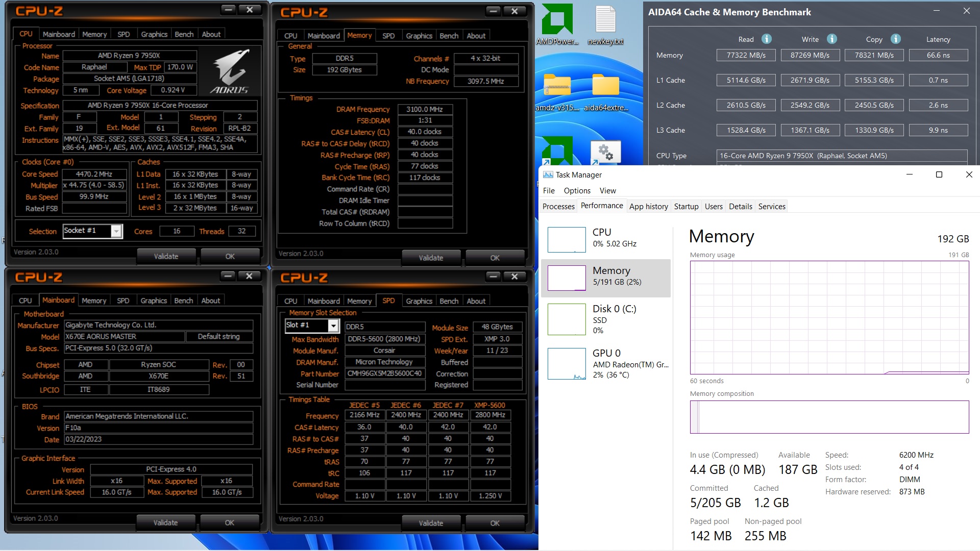Click the L3 Cache Write 1367.1 GB/s field

[810, 130]
